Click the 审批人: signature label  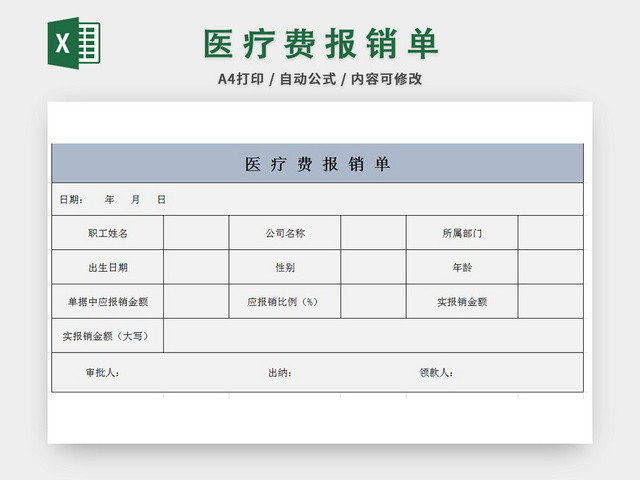point(102,372)
